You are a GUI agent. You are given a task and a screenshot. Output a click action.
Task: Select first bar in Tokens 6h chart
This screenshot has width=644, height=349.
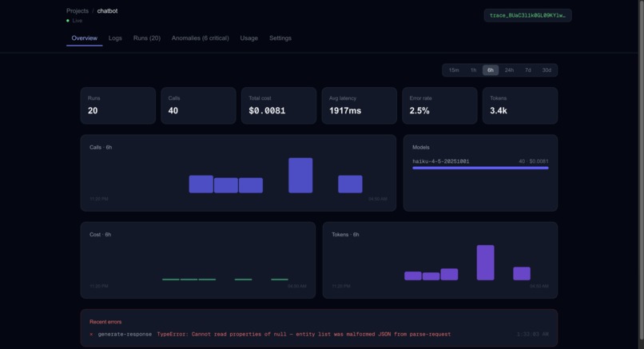pyautogui.click(x=413, y=276)
